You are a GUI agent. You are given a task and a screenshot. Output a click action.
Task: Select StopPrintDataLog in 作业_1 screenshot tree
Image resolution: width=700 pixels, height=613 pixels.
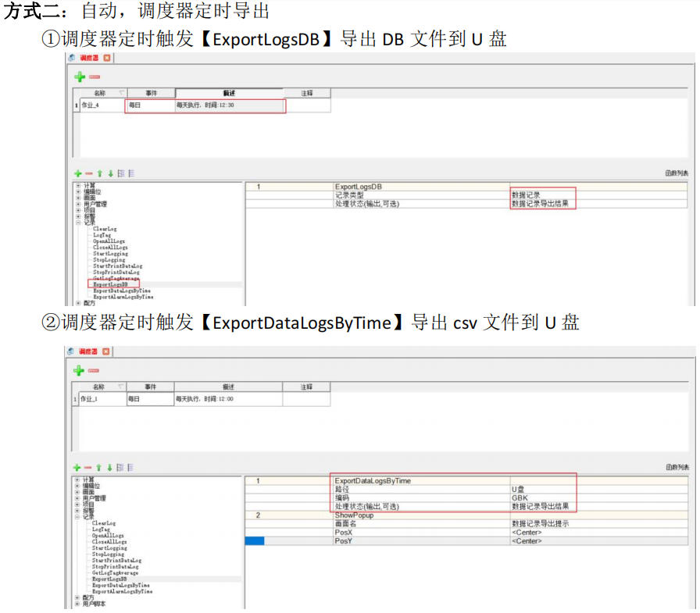click(x=115, y=566)
